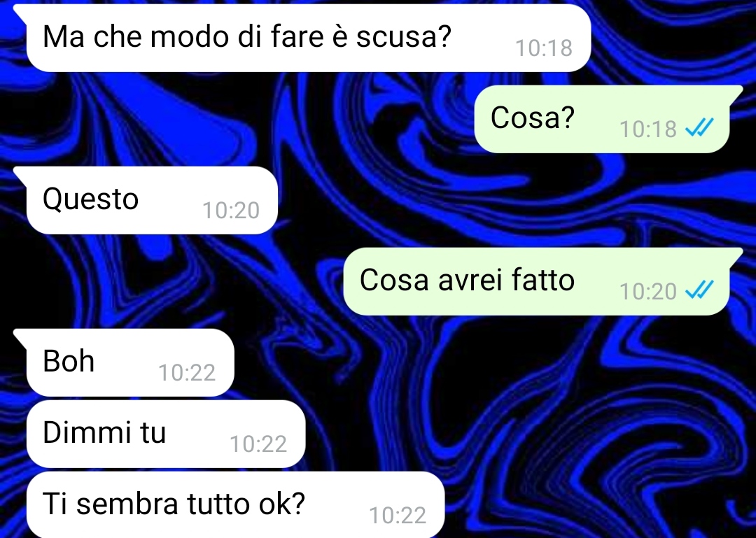
Task: Click the 10:18 timestamp beside 'Cosa?'
Action: pos(648,129)
